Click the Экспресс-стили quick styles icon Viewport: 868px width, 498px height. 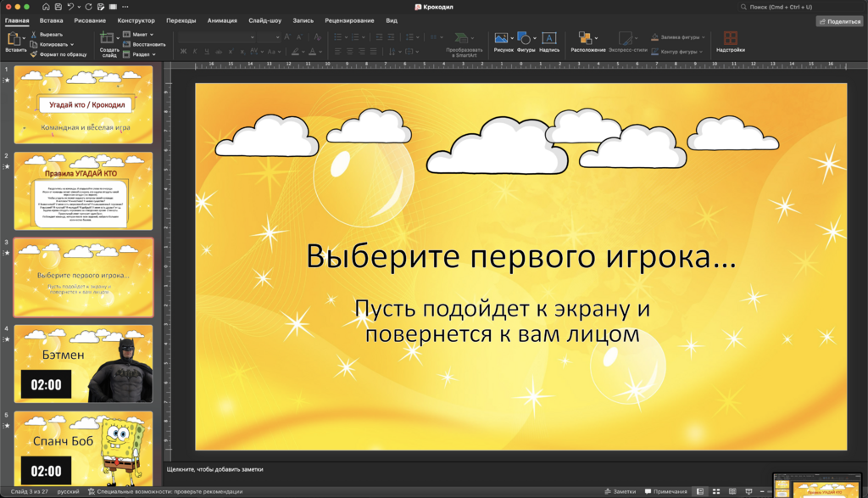tap(625, 37)
